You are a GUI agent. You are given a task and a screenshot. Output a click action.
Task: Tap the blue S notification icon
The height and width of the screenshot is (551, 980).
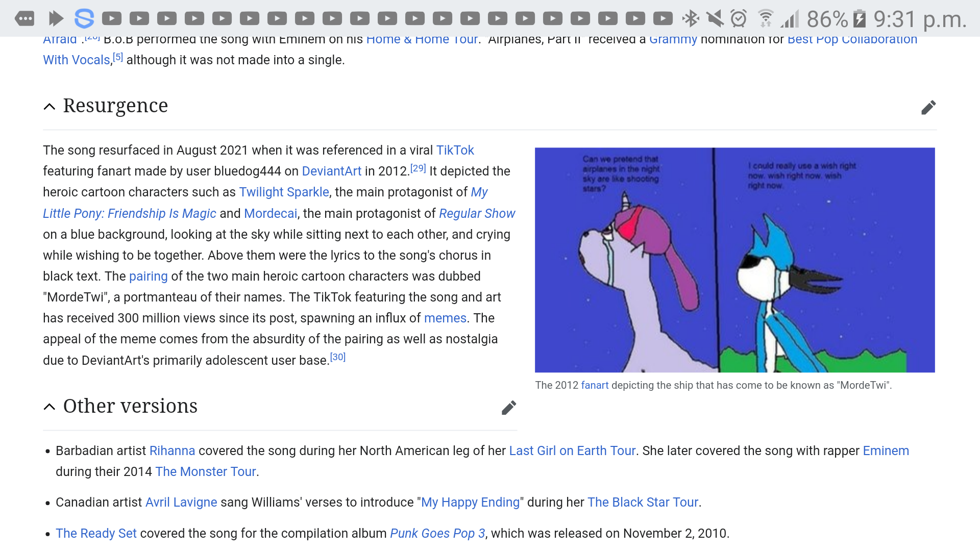click(x=84, y=19)
